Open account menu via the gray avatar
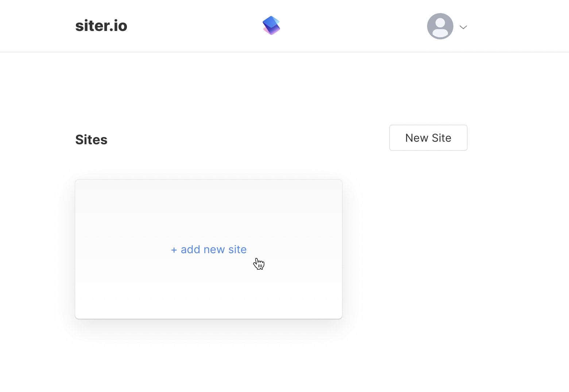This screenshot has height=392, width=569. point(440,26)
